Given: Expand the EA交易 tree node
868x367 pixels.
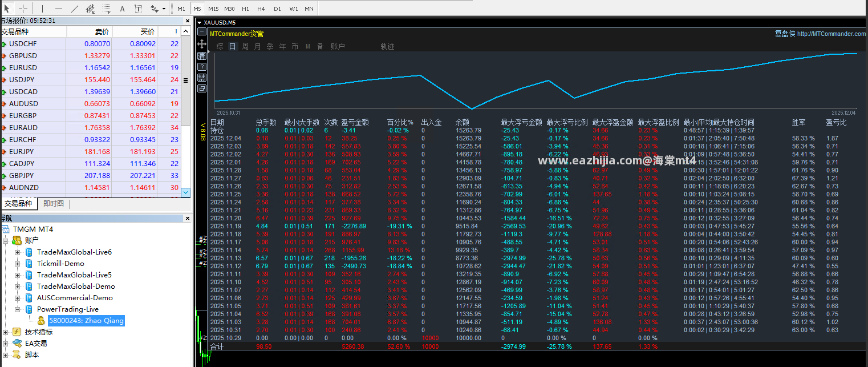Looking at the screenshot, I should [x=6, y=344].
